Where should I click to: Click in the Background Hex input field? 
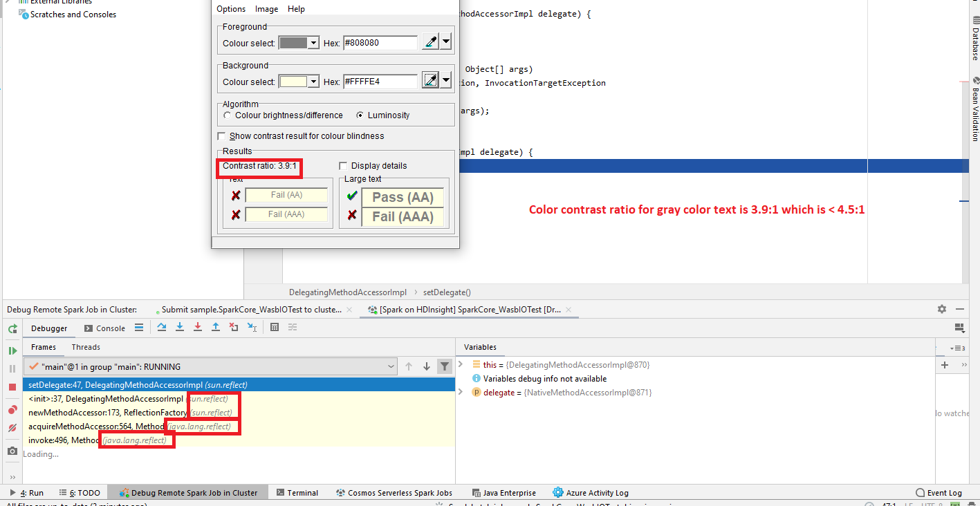pyautogui.click(x=380, y=81)
